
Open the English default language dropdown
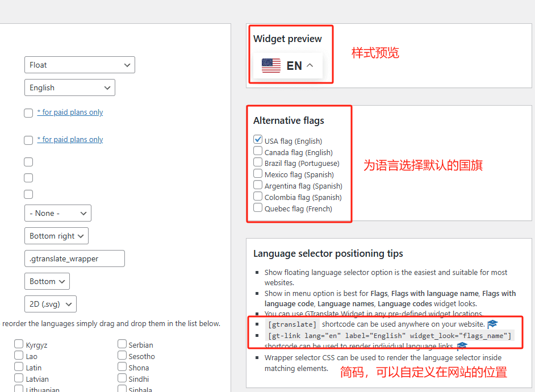point(70,87)
